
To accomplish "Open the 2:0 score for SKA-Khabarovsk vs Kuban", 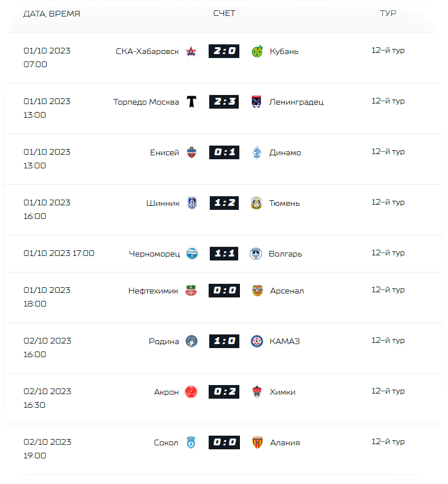I will [x=224, y=51].
